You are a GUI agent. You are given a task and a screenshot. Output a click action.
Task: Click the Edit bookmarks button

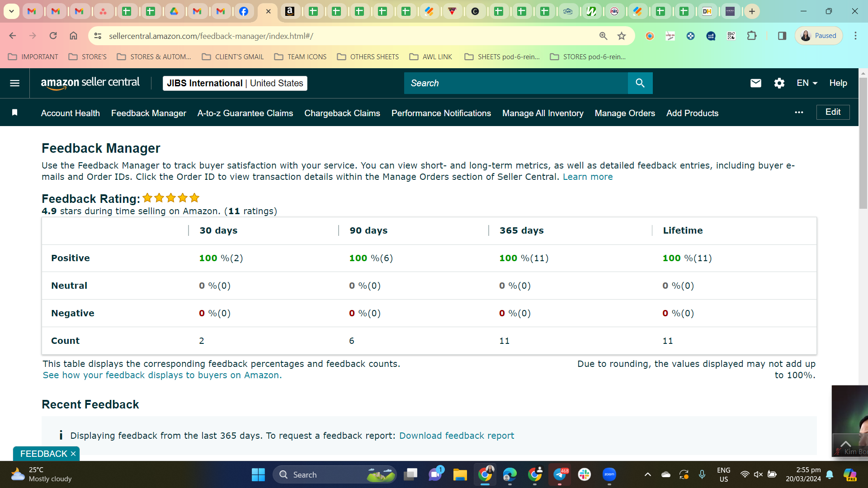[833, 112]
